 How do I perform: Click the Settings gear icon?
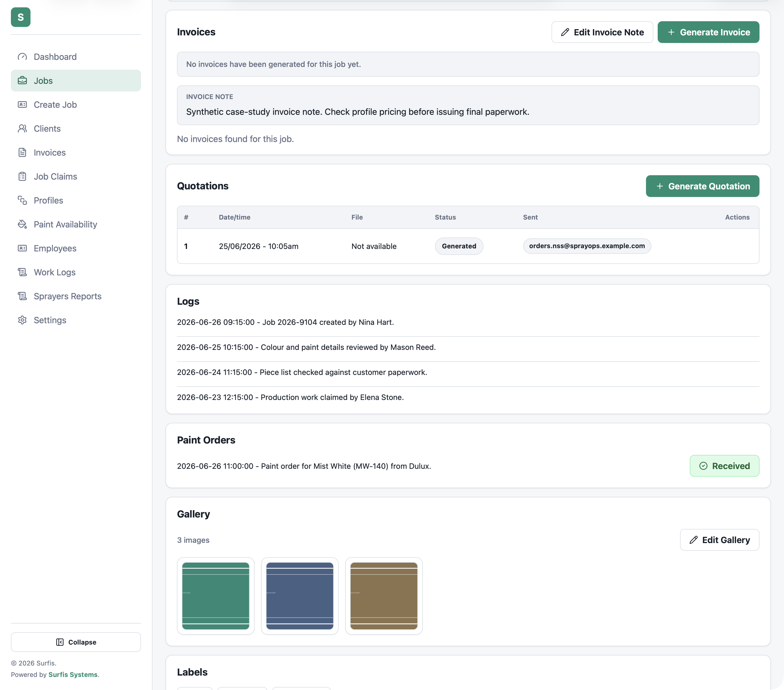(x=22, y=320)
